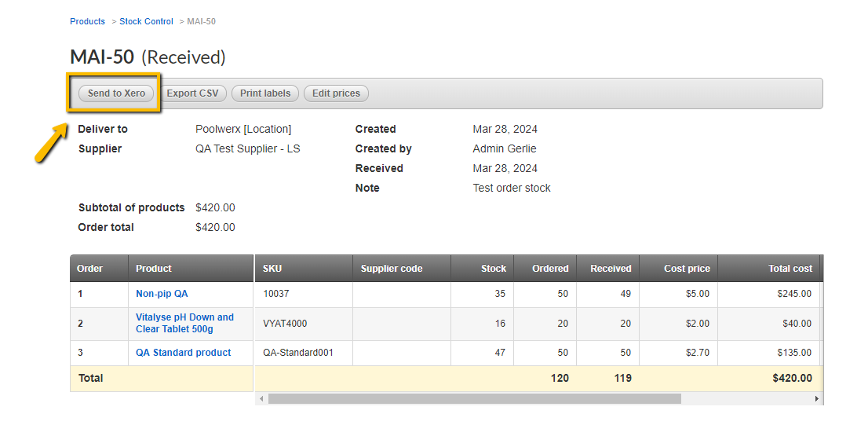Open the Non-pip QA product link
Viewport: 868px width, 436px height.
[162, 294]
